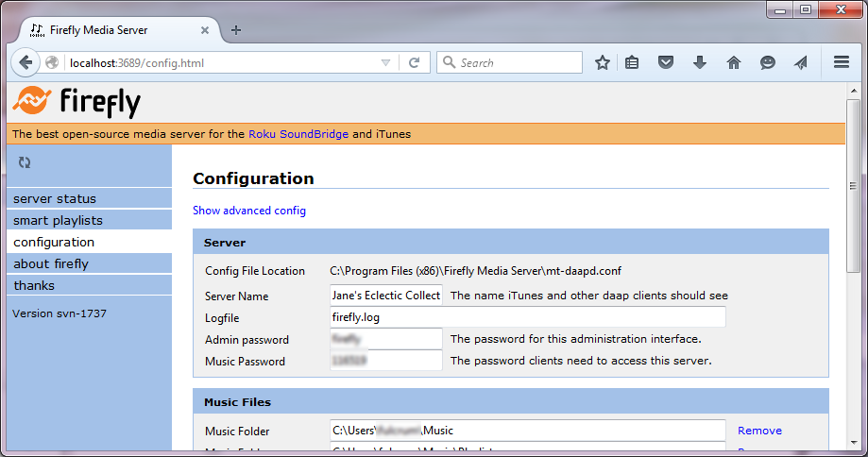This screenshot has height=457, width=868.
Task: Navigate to smart playlists
Action: [x=58, y=221]
